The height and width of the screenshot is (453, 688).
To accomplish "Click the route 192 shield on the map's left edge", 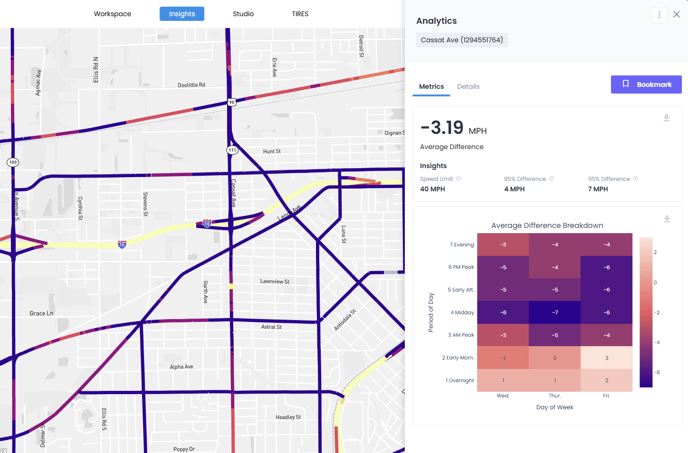I will click(x=13, y=162).
